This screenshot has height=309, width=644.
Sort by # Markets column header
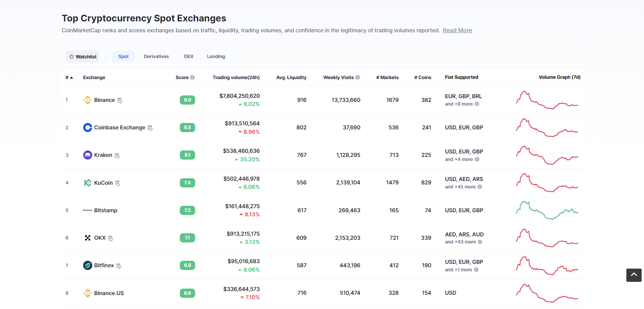(387, 77)
